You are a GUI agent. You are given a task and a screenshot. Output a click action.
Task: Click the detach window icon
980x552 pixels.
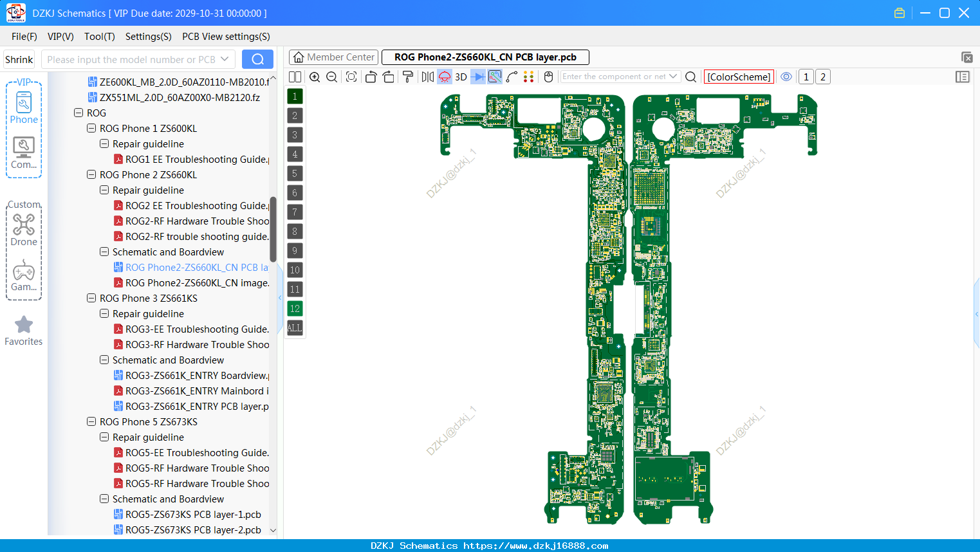[966, 57]
